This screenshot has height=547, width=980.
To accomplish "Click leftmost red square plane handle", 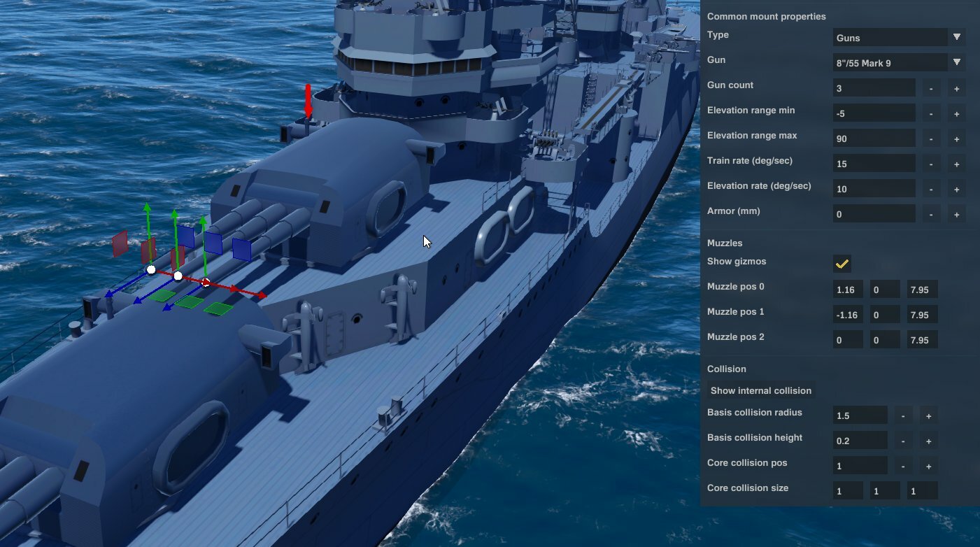I will coord(120,243).
